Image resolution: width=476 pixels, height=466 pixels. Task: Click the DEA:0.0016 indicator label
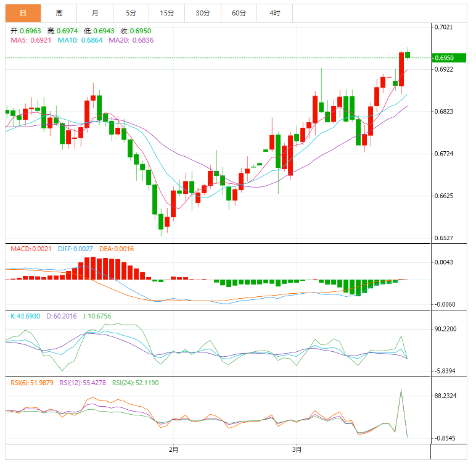(117, 249)
